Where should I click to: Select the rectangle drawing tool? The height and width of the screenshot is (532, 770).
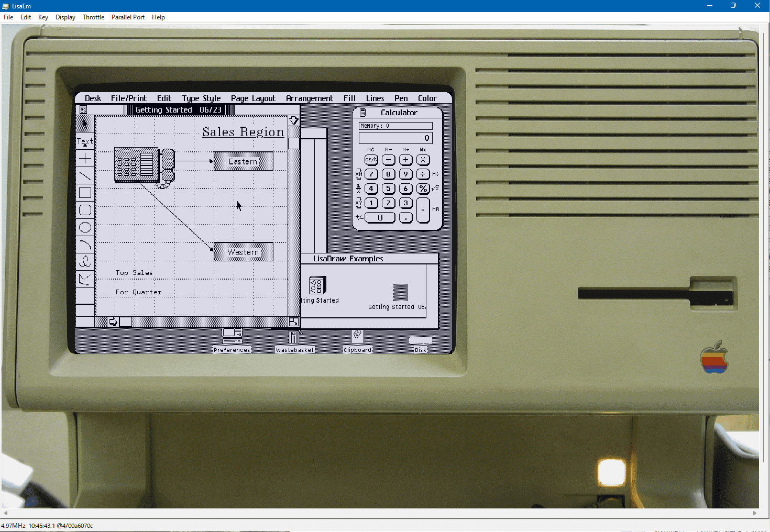[x=85, y=193]
